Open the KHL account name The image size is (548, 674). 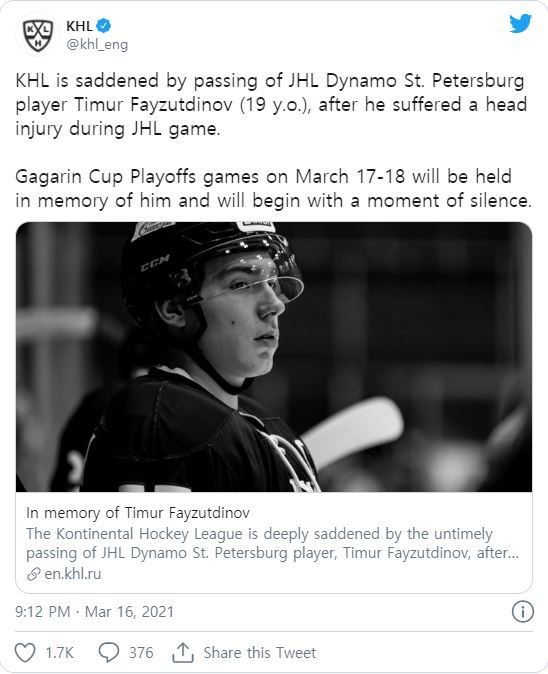click(x=79, y=26)
